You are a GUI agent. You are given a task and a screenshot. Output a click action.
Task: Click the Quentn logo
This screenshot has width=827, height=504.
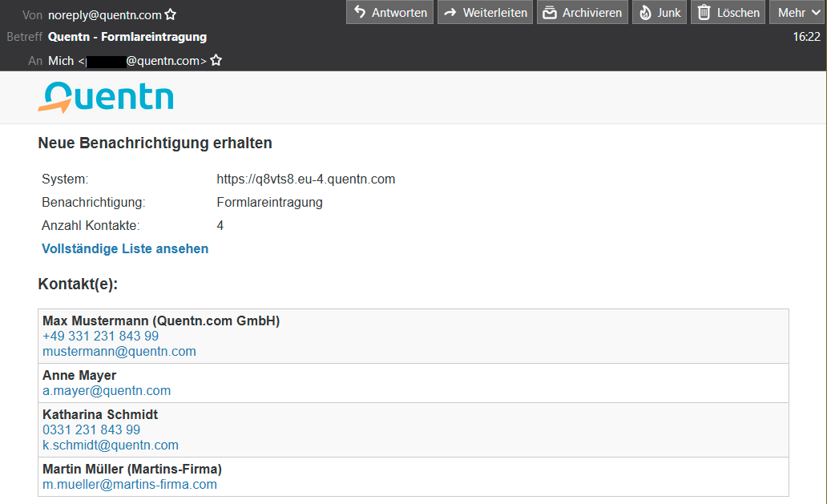105,97
